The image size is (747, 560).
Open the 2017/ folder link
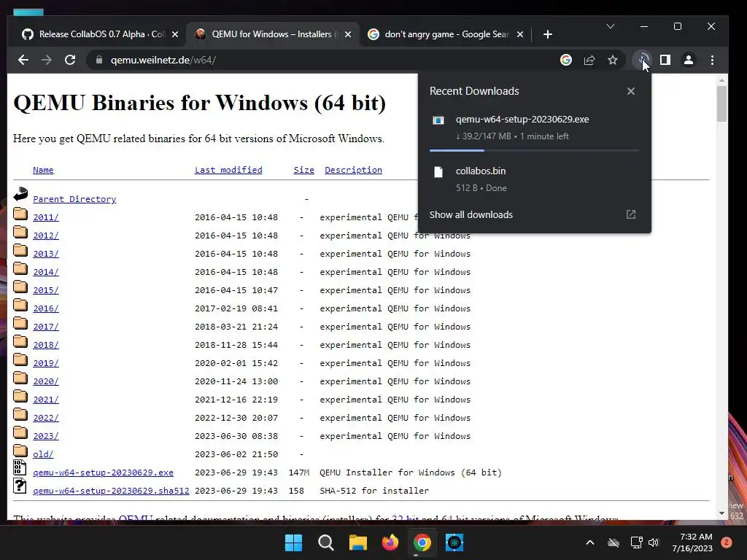point(46,327)
